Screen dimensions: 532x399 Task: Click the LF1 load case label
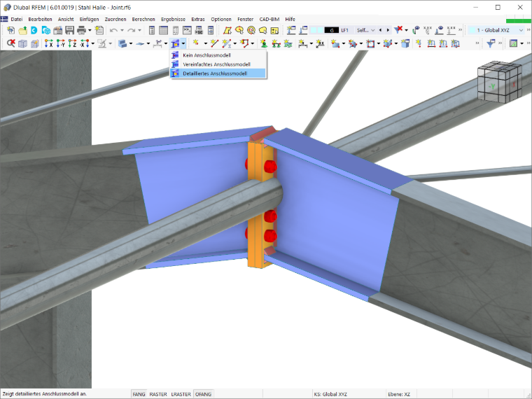(x=344, y=30)
